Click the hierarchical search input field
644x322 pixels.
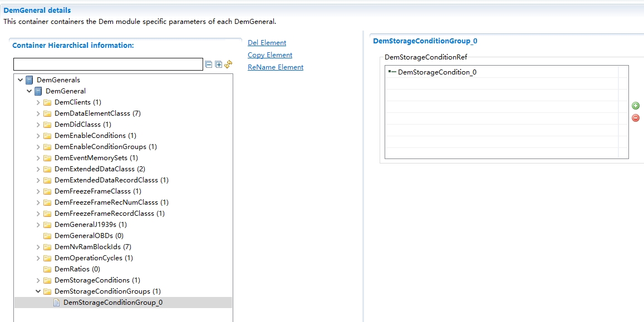(108, 64)
